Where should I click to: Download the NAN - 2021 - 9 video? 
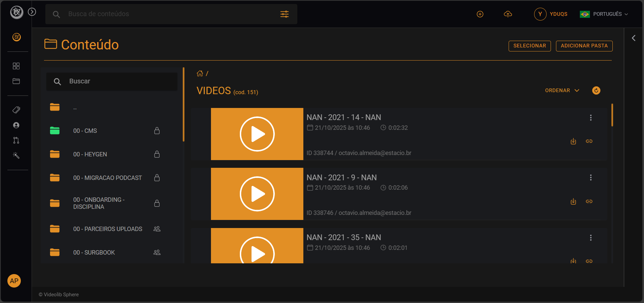tap(573, 201)
